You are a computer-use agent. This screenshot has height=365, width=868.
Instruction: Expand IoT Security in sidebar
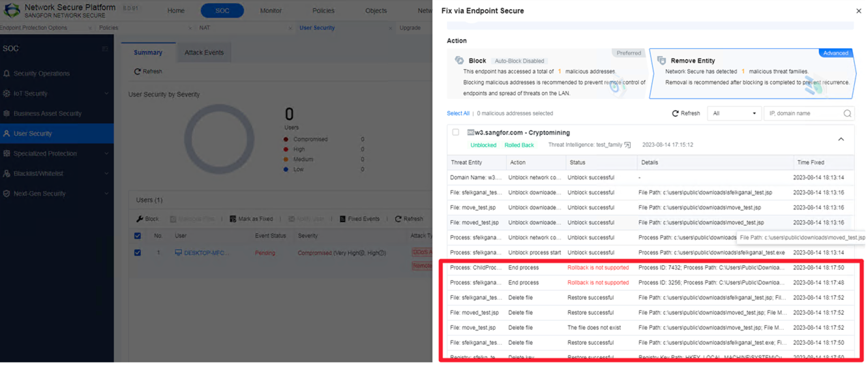pos(106,93)
